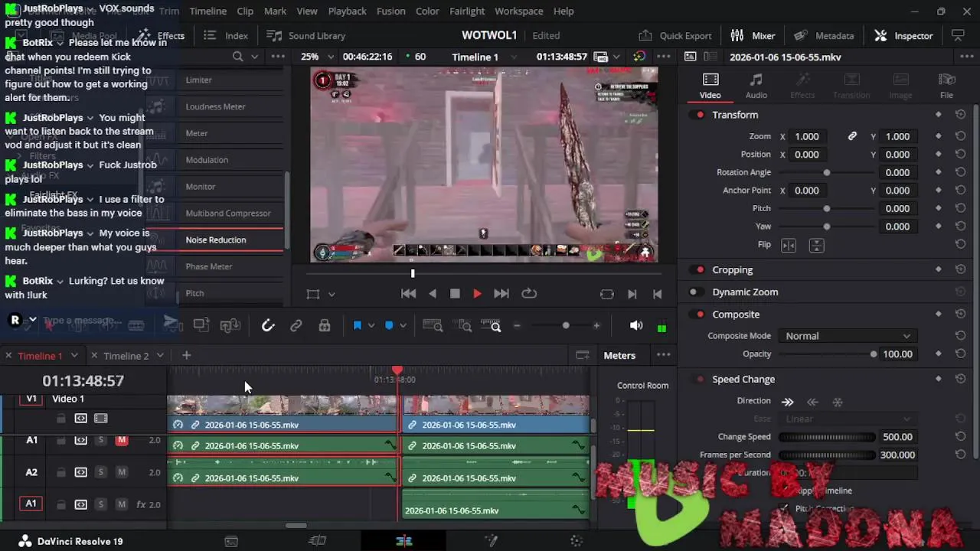Adjust the timeline zoom slider
This screenshot has height=551, width=980.
pos(566,325)
